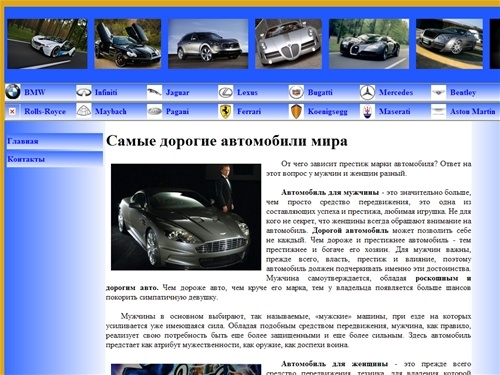Screen dimensions: 500x375
Task: Open the Maserati text link
Action: [394, 111]
